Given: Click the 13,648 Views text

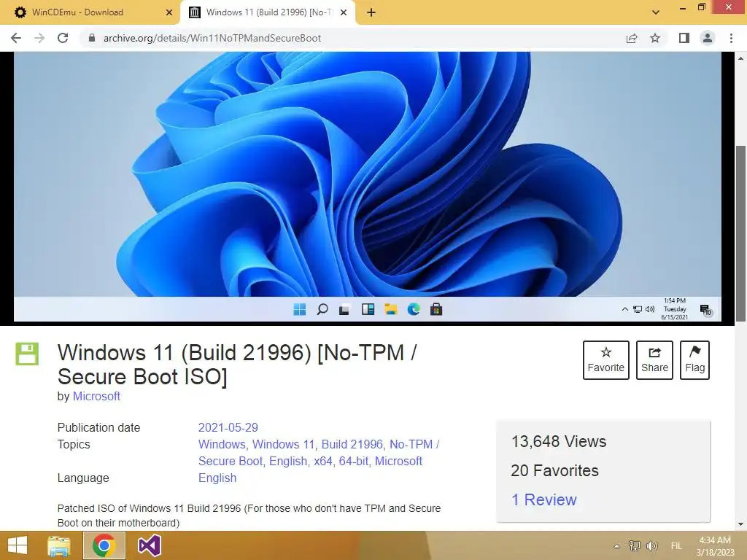Looking at the screenshot, I should [x=559, y=441].
